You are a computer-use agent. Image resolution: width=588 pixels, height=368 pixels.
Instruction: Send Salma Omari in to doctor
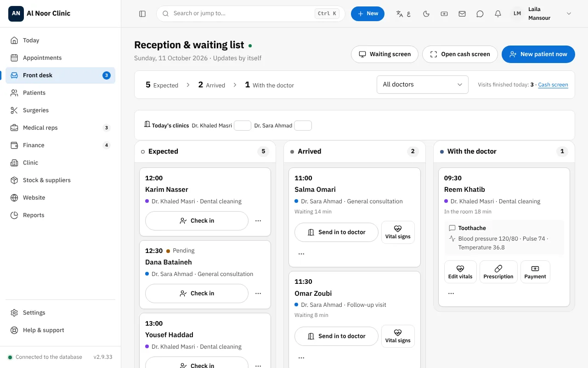[x=336, y=232]
